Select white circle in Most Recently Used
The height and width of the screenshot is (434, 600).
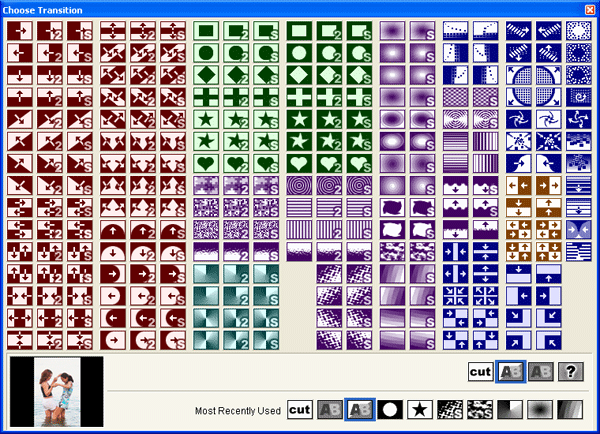coord(390,410)
